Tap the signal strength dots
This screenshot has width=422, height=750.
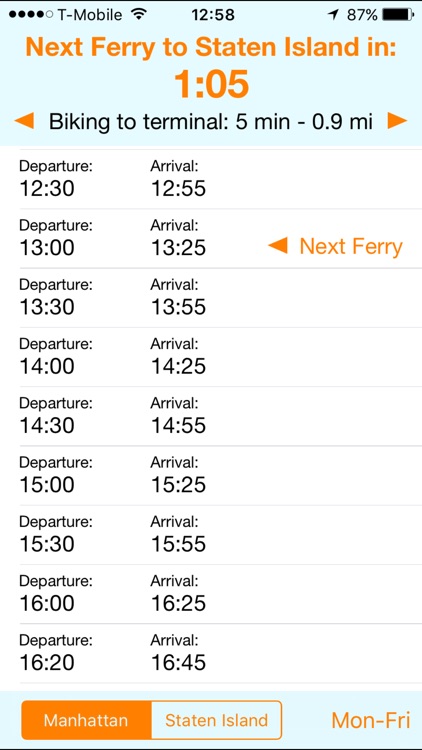[x=31, y=15]
